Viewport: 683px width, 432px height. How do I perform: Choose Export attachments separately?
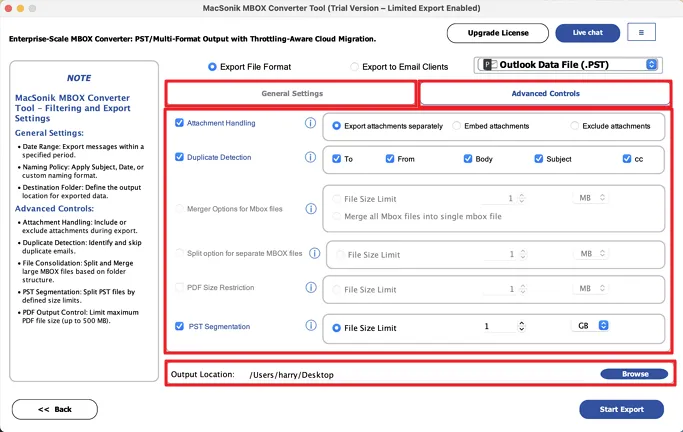click(336, 126)
